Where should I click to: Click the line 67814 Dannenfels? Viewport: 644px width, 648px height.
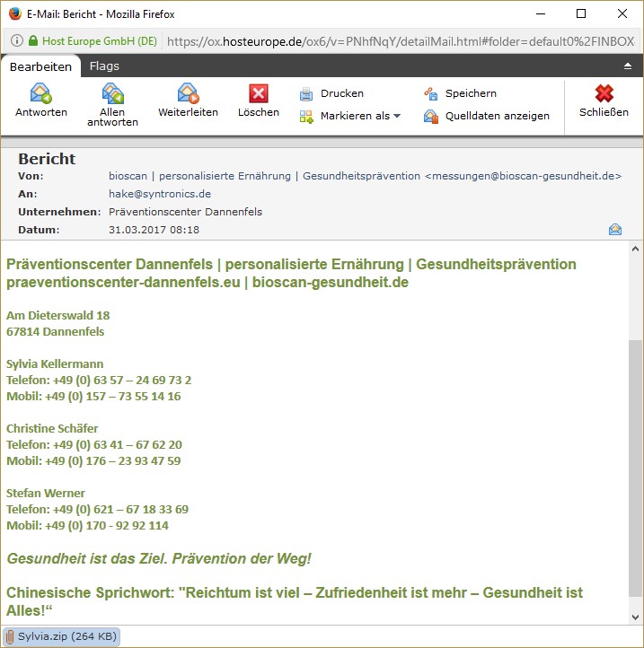(x=55, y=331)
